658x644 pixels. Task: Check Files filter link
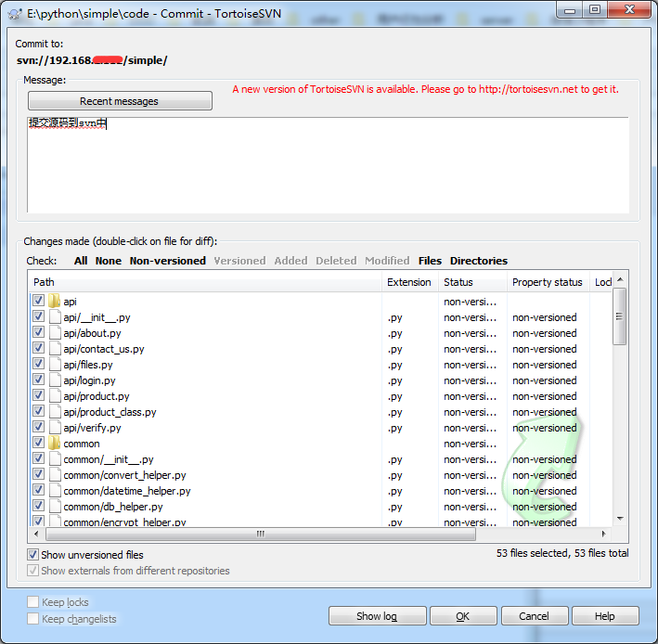click(430, 261)
